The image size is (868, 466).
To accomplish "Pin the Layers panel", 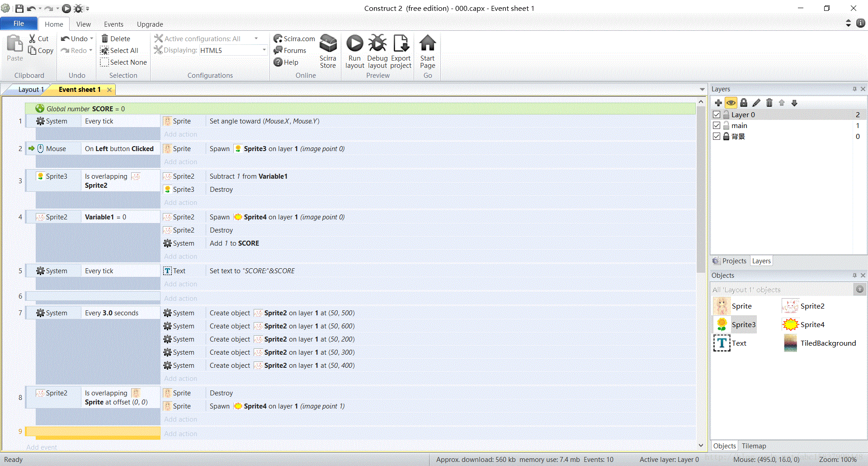I will [x=854, y=89].
